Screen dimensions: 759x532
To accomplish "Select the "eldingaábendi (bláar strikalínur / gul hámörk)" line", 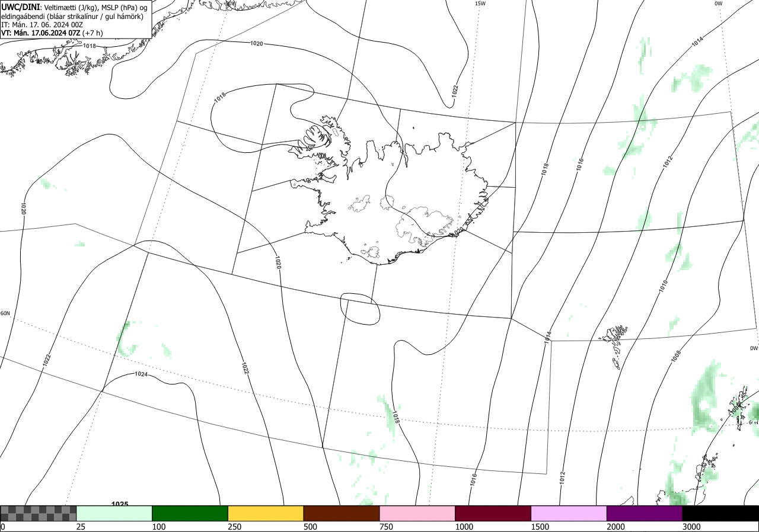I will [x=72, y=15].
